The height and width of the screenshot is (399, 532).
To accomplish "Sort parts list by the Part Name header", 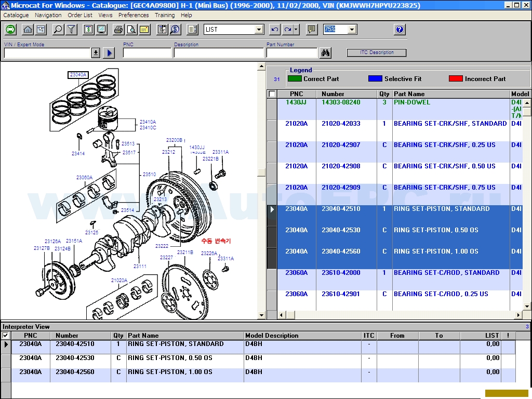I will (451, 94).
